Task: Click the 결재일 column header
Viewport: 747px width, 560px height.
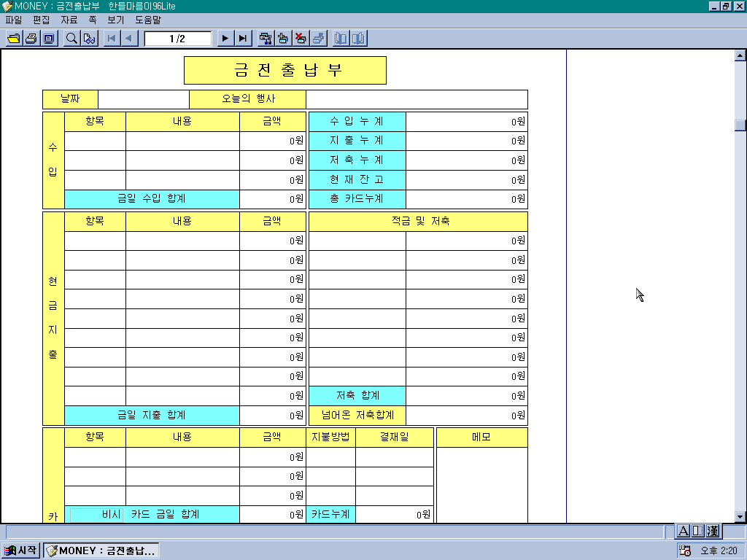Action: coord(395,437)
